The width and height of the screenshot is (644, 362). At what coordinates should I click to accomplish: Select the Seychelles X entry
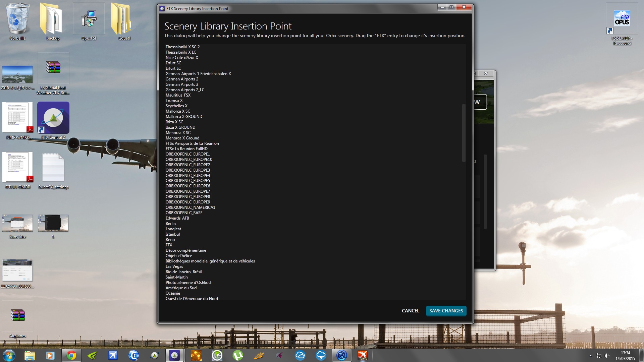pos(176,106)
